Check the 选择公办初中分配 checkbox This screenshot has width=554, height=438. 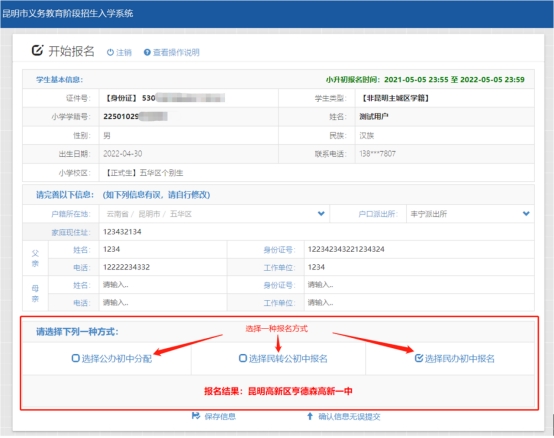pos(75,358)
